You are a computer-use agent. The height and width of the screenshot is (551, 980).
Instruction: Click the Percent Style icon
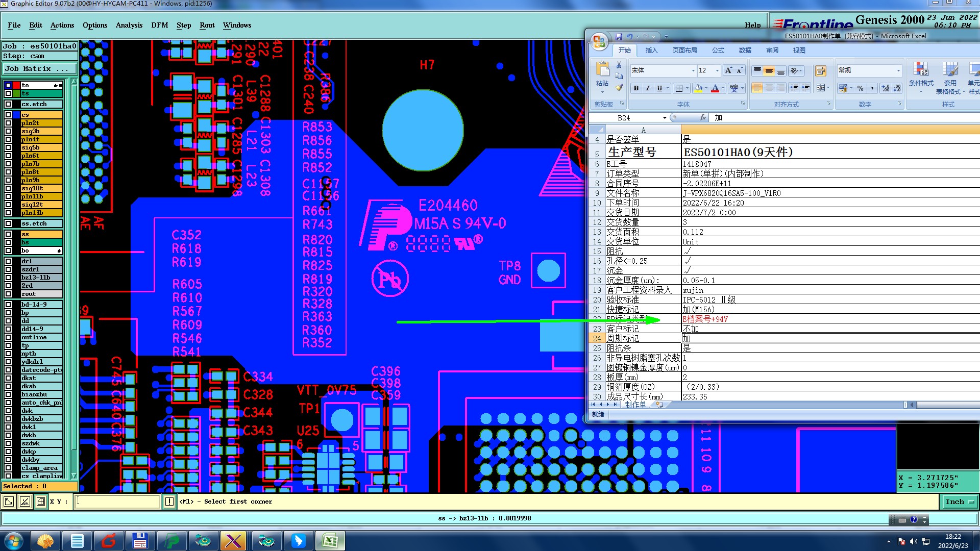click(860, 88)
